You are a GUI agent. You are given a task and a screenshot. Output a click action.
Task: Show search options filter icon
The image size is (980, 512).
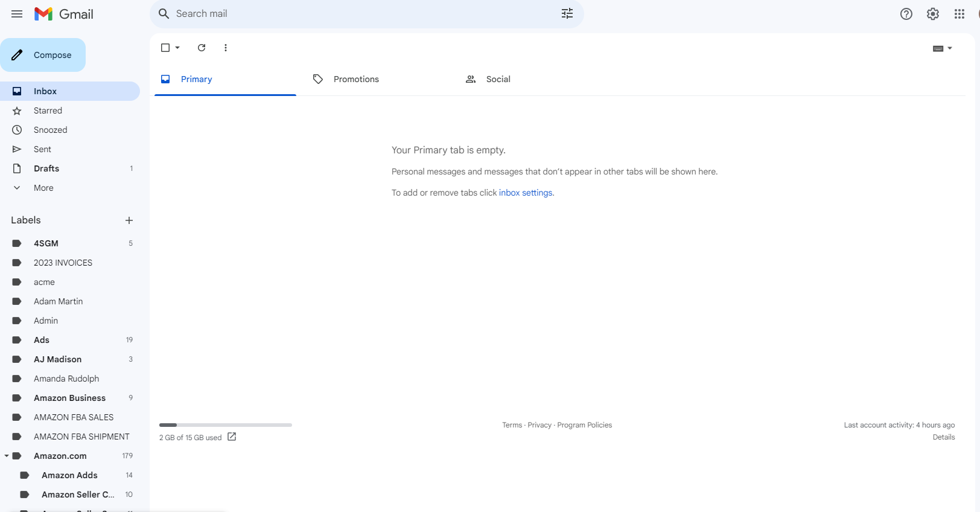pos(567,14)
